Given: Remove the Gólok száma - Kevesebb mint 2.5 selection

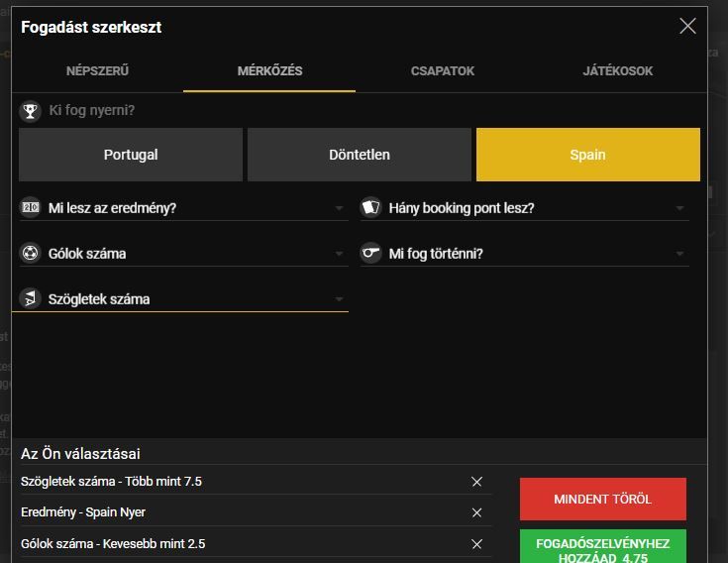Looking at the screenshot, I should click(x=476, y=544).
